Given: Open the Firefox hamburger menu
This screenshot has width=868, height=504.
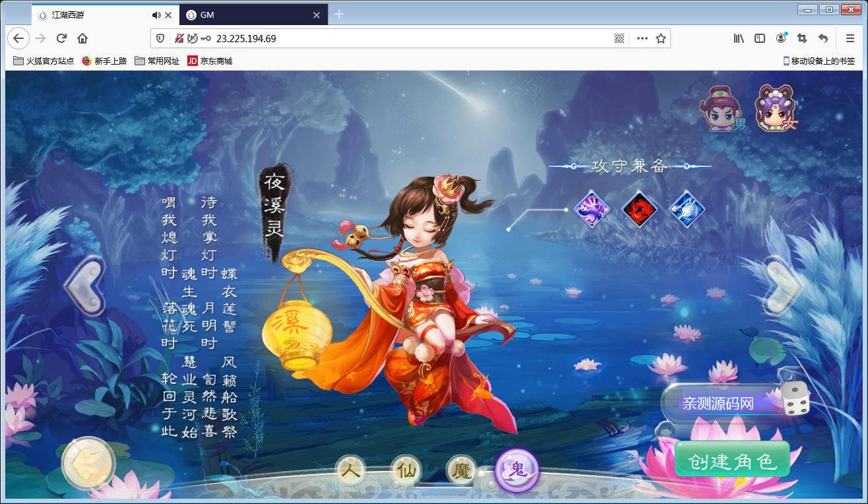Looking at the screenshot, I should pyautogui.click(x=850, y=38).
